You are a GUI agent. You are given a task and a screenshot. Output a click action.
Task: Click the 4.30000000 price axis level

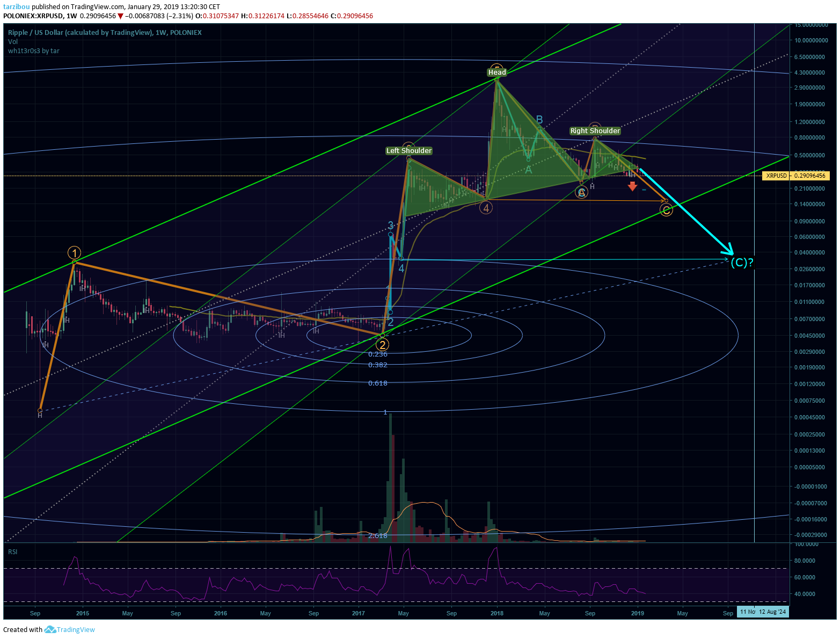(x=810, y=72)
